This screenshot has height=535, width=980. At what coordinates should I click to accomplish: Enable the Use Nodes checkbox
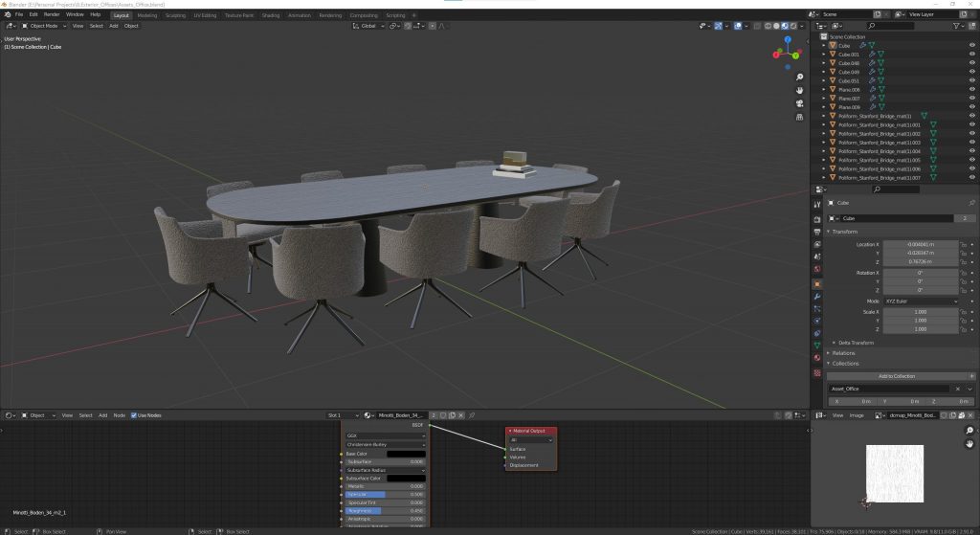click(134, 415)
